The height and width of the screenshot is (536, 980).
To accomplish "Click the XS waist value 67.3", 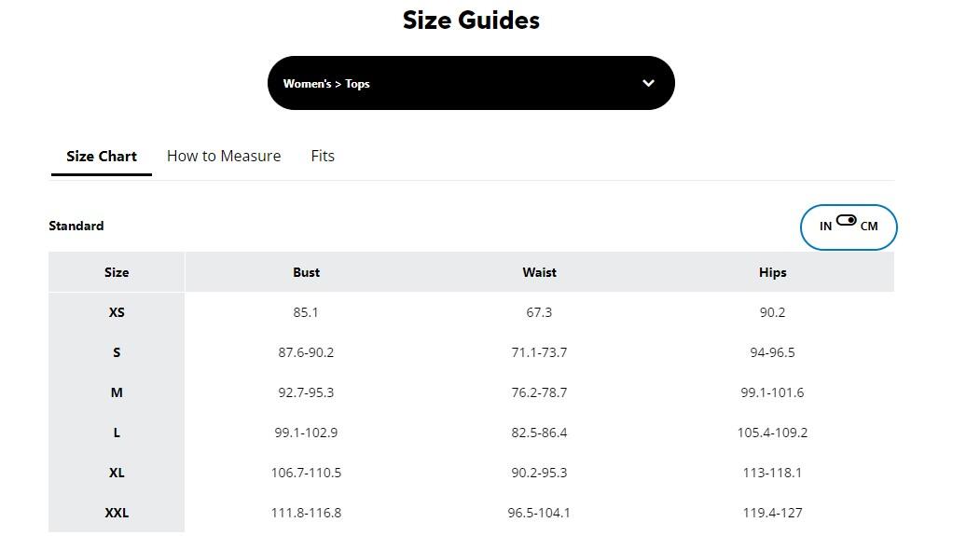I will [539, 312].
